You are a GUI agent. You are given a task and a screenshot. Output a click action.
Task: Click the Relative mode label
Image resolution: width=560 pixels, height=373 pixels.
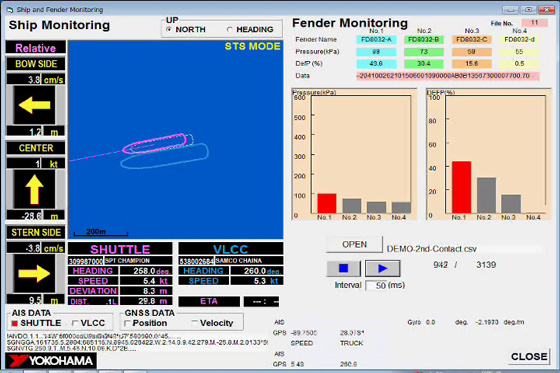click(35, 48)
